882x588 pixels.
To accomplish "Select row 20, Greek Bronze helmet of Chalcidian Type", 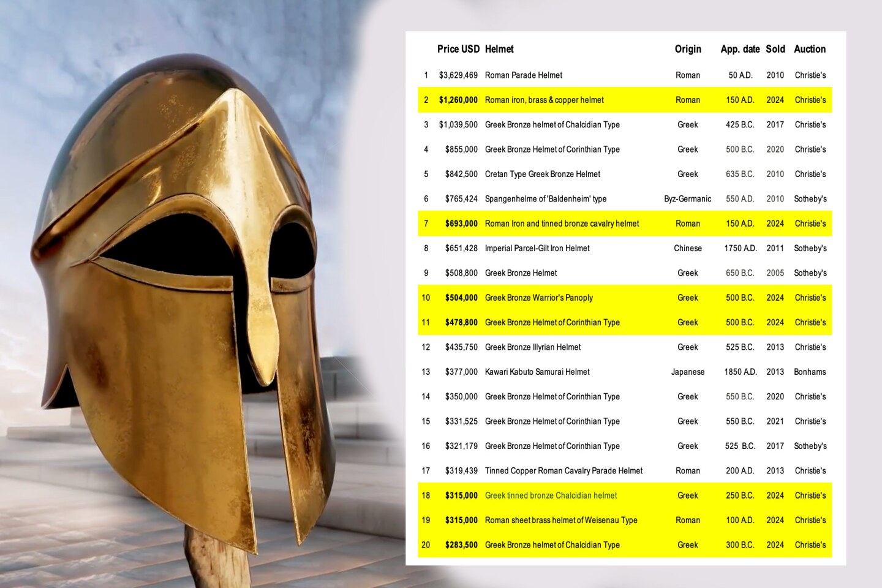I will pyautogui.click(x=552, y=545).
